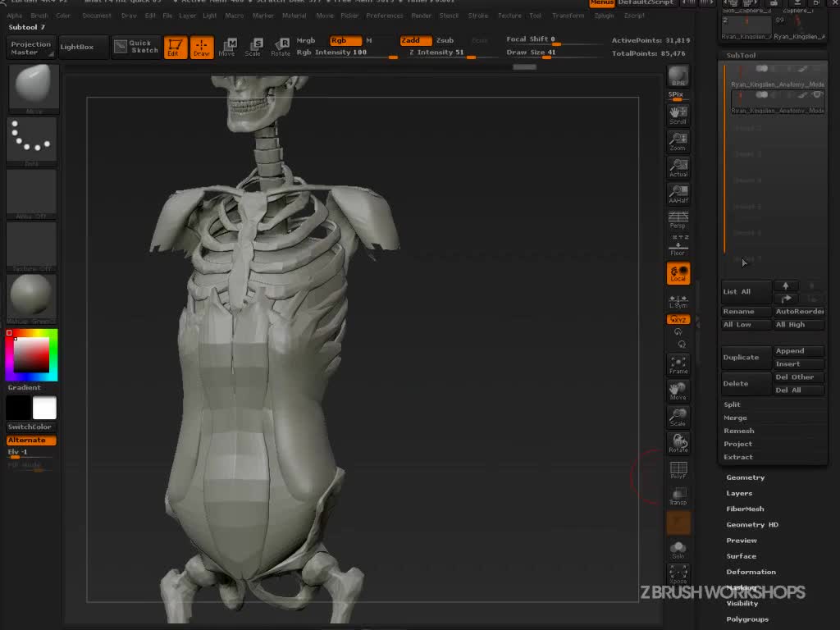840x630 pixels.
Task: Activate the Scale tool in top toolbar
Action: (x=253, y=48)
